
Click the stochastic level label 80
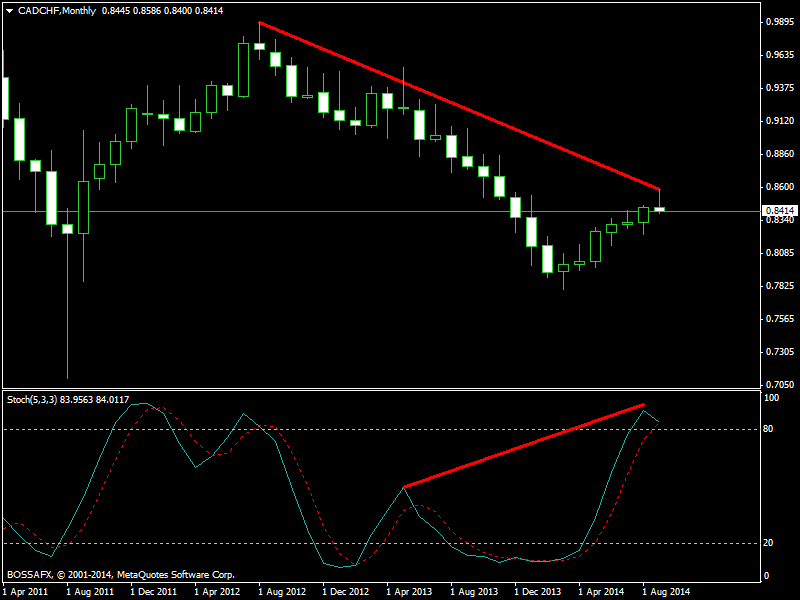pos(768,429)
